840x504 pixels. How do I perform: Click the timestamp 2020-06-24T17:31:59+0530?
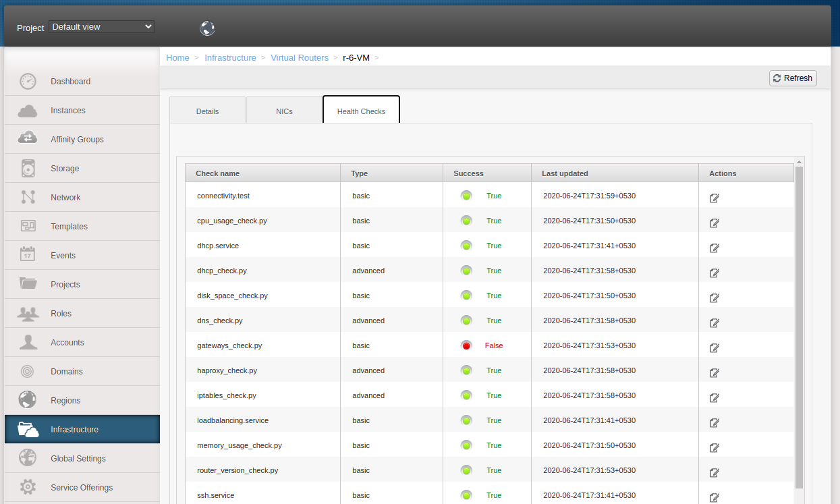tap(589, 196)
